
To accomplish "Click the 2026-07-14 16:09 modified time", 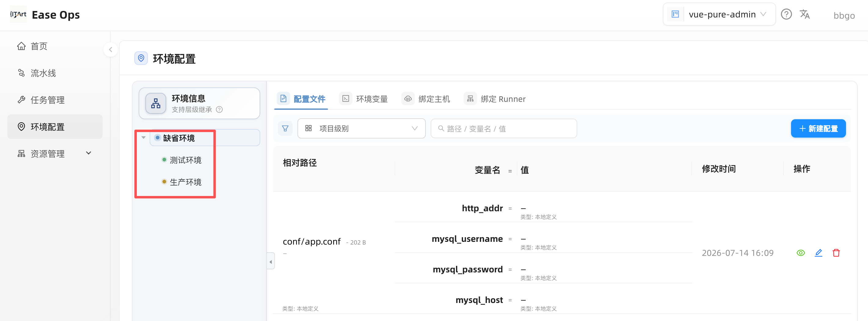I will pyautogui.click(x=738, y=253).
